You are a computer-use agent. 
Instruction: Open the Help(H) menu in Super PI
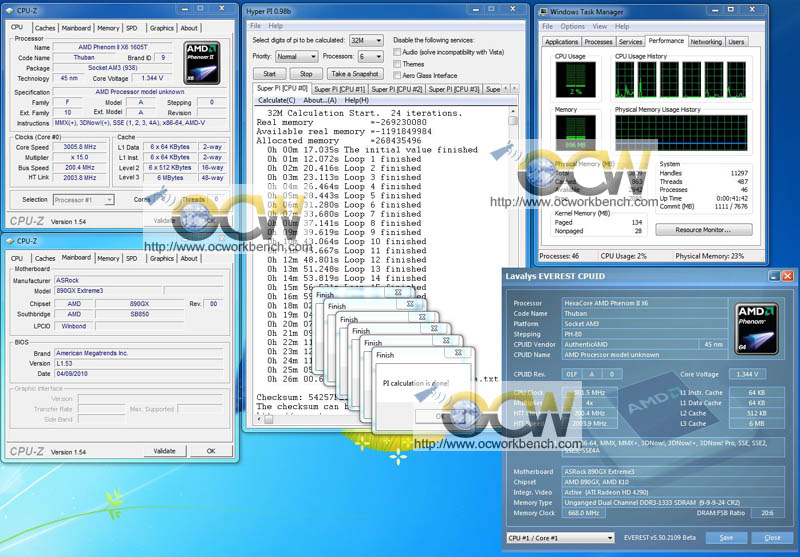coord(357,100)
